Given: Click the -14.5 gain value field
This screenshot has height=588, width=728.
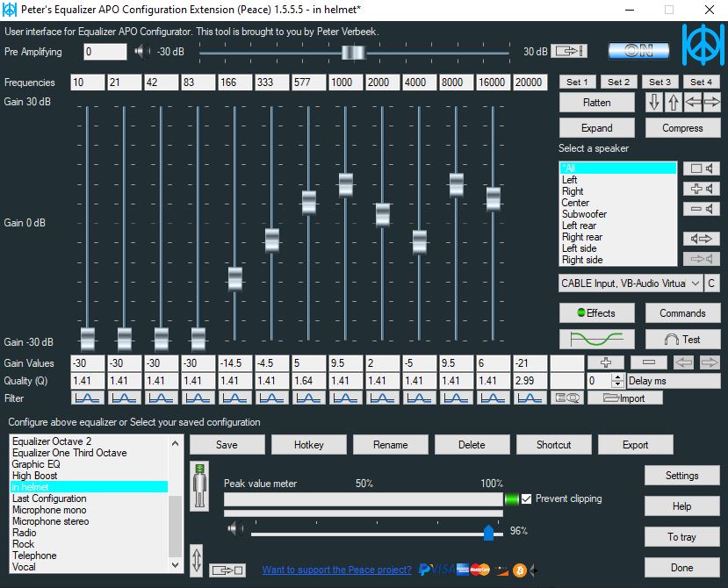Looking at the screenshot, I should tap(235, 363).
